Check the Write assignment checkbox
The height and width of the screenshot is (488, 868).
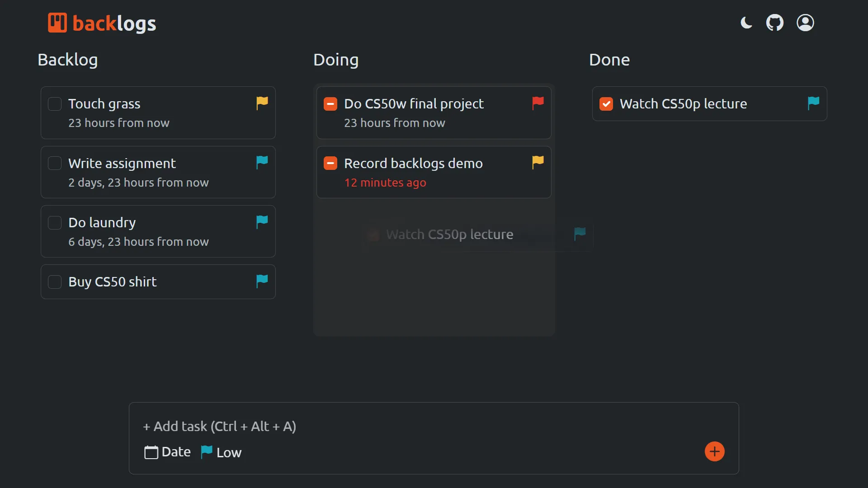tap(55, 163)
